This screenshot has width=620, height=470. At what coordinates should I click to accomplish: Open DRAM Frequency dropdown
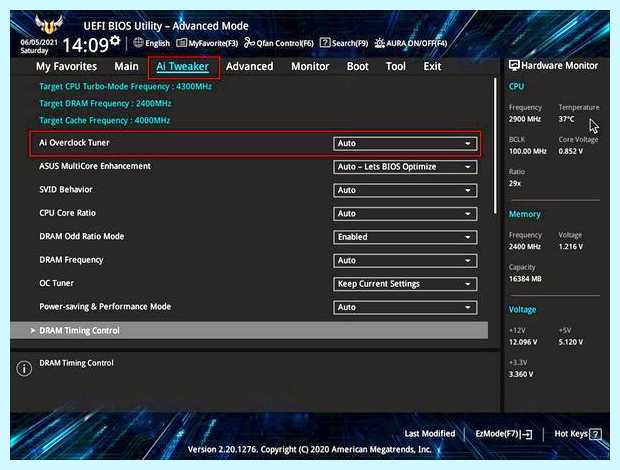pos(405,260)
